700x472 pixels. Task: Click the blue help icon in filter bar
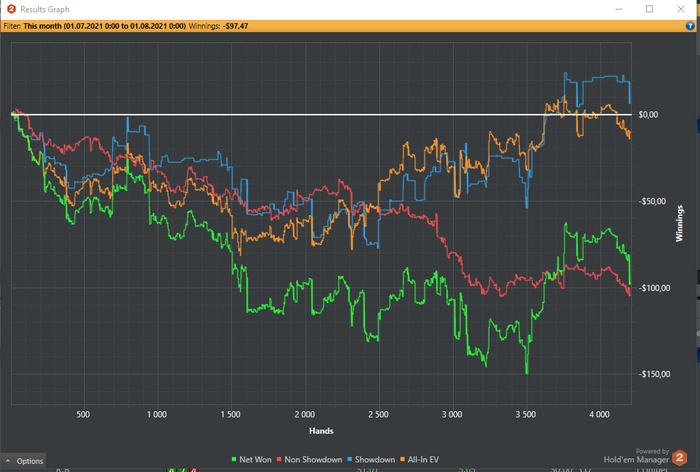pos(690,26)
